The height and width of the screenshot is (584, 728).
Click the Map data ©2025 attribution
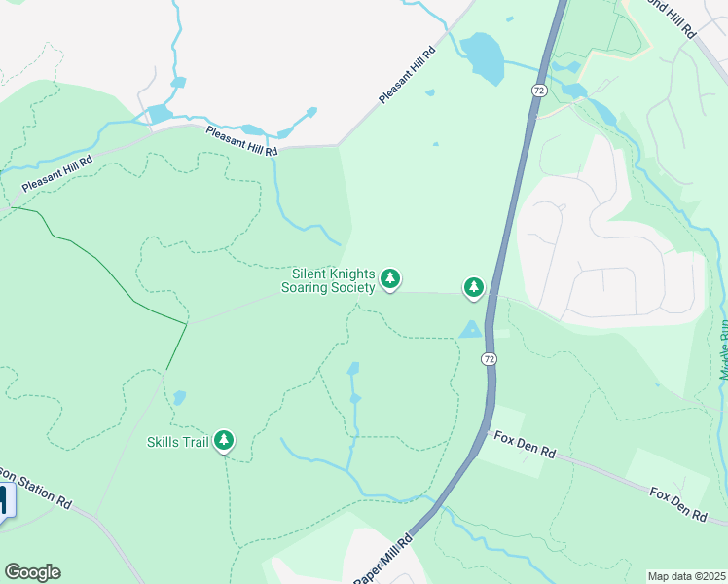pyautogui.click(x=687, y=576)
